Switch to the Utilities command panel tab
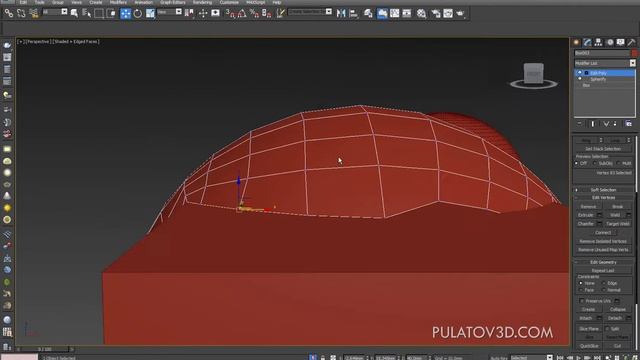The image size is (640, 360). click(x=631, y=42)
